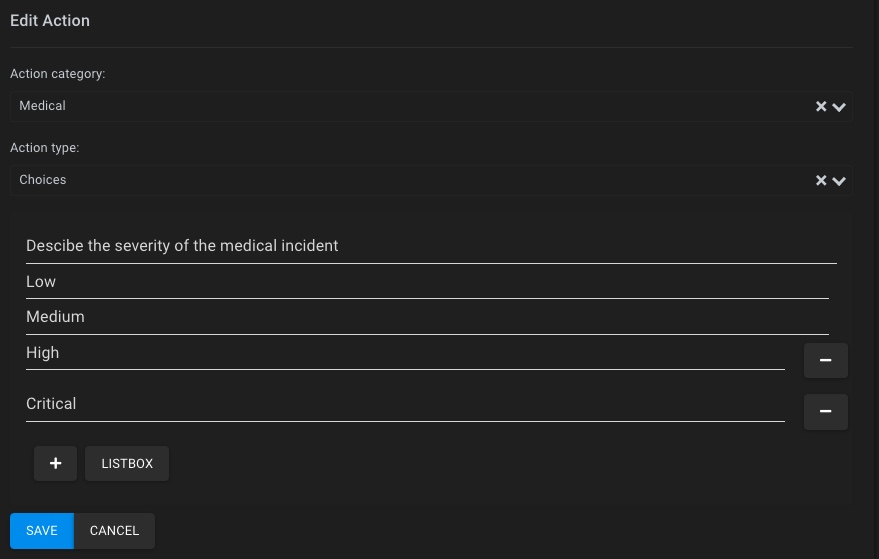Clear the Medical category selection

[x=821, y=107]
